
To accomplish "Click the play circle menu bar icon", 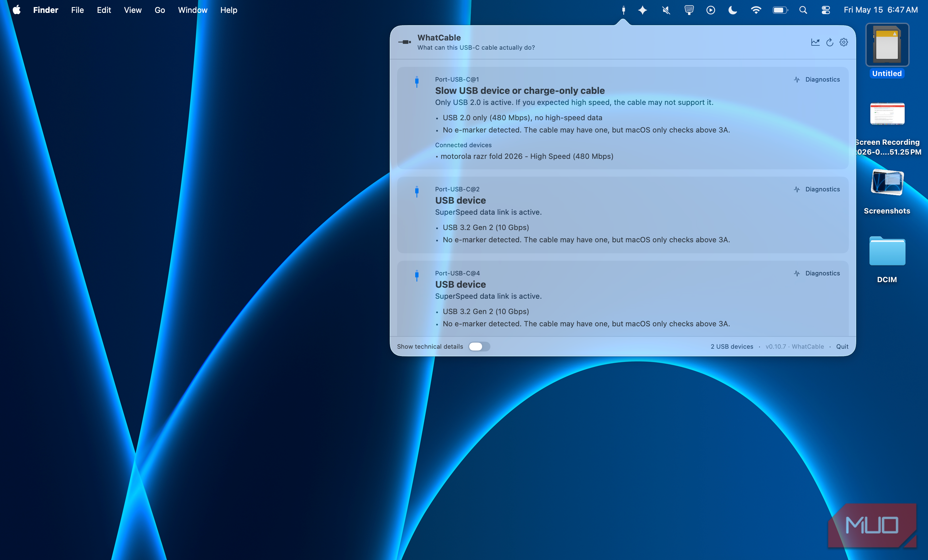I will click(x=711, y=10).
